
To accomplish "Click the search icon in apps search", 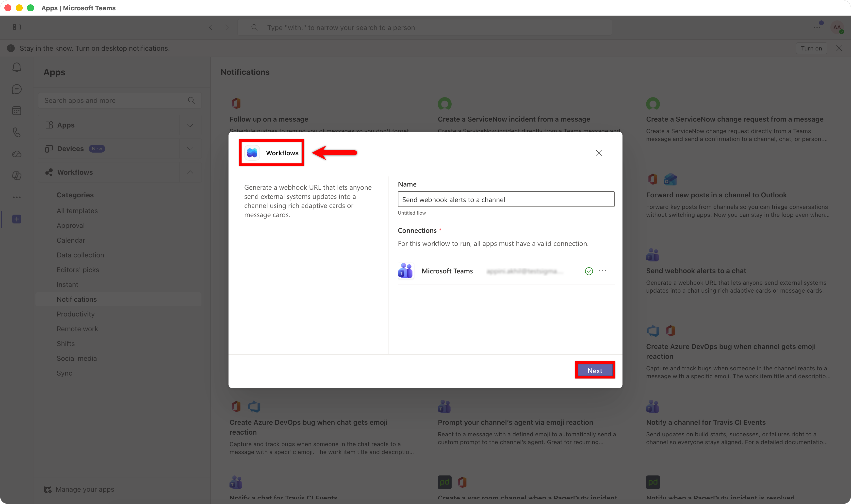I will pos(191,100).
